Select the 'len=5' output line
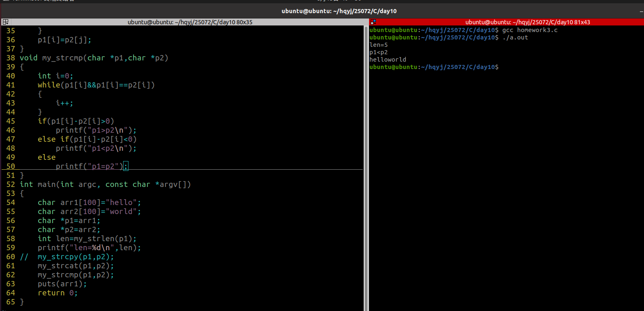The image size is (644, 311). 378,45
